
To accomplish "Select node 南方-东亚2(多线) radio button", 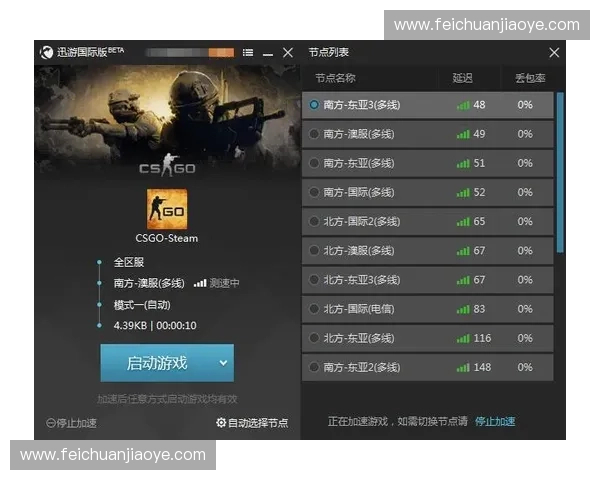I will click(x=314, y=367).
